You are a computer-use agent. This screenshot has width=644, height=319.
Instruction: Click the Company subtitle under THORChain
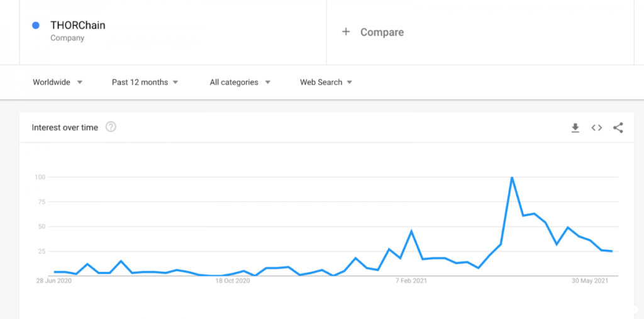click(67, 38)
